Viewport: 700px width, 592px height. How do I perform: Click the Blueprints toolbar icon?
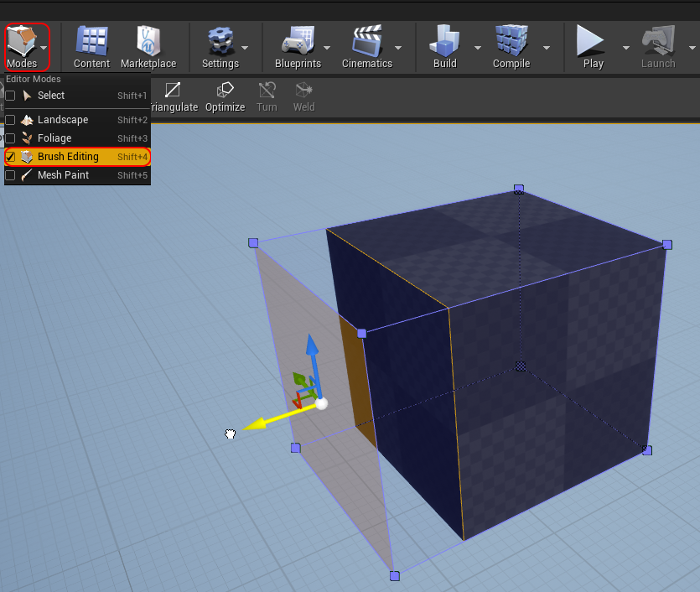297,40
